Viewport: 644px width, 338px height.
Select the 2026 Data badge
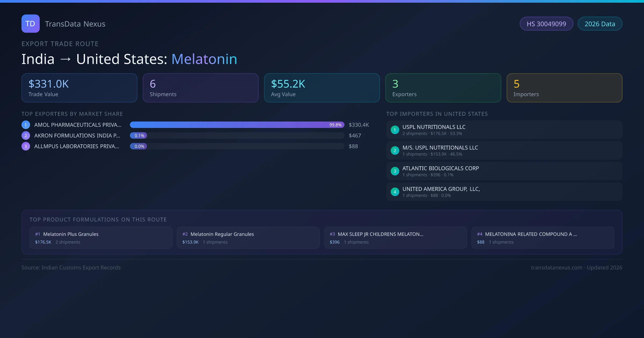(600, 24)
